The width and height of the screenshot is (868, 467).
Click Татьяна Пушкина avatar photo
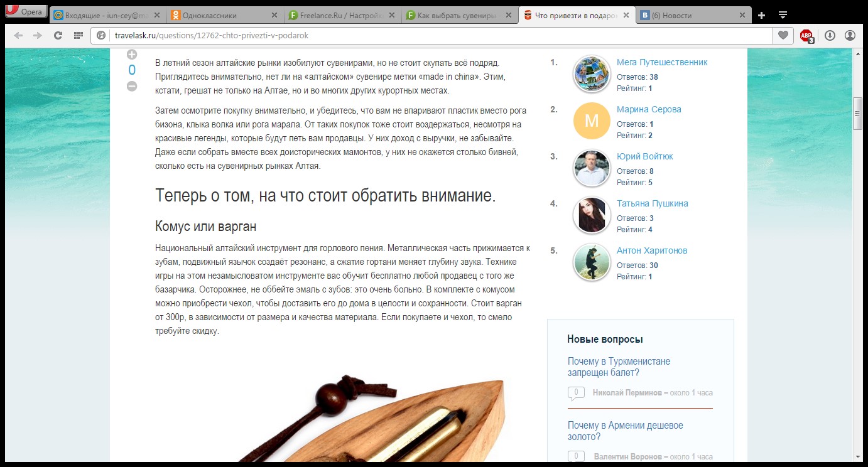coord(592,215)
